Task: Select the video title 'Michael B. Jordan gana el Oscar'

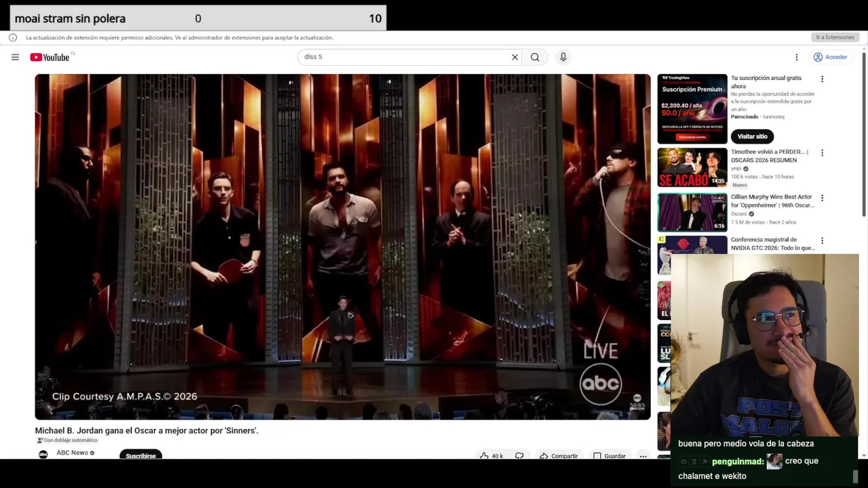Action: click(x=146, y=430)
